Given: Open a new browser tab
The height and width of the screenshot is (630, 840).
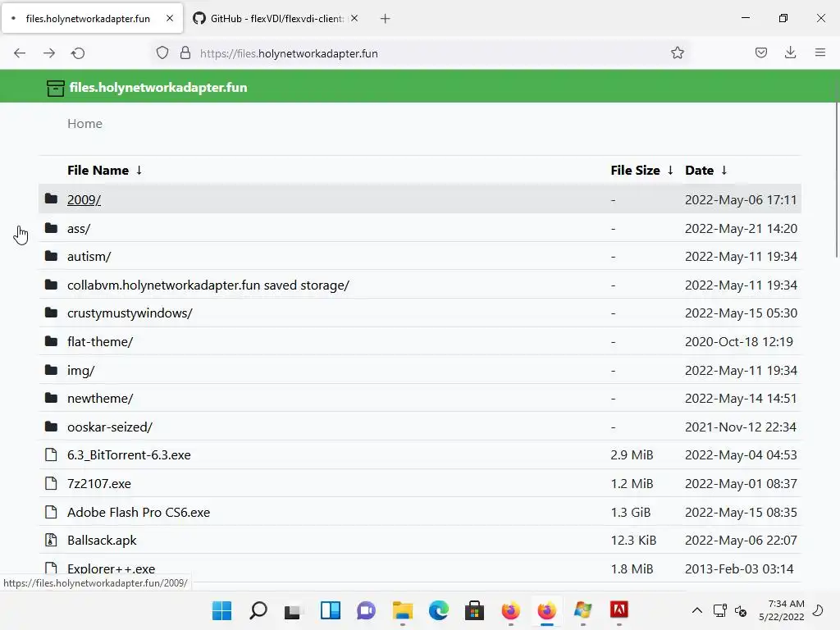Looking at the screenshot, I should [386, 18].
